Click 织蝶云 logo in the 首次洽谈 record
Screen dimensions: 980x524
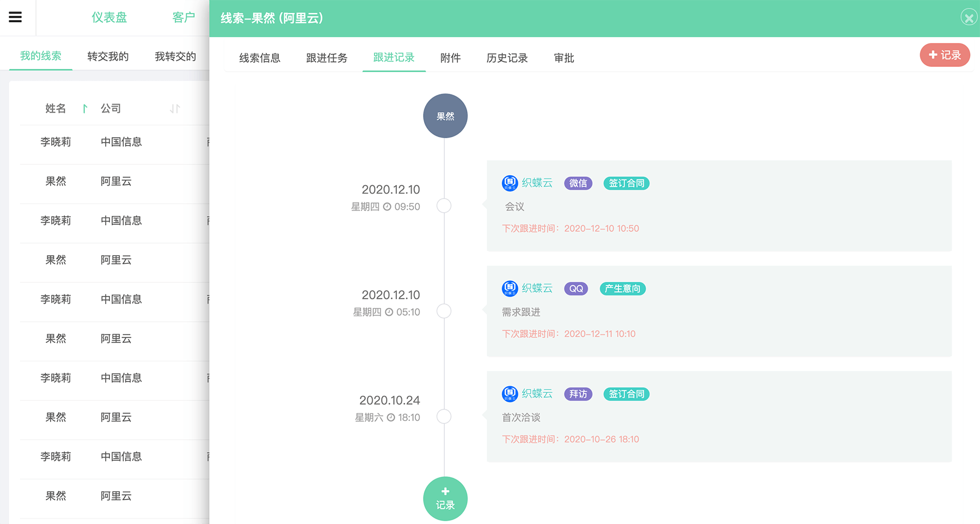(x=510, y=393)
